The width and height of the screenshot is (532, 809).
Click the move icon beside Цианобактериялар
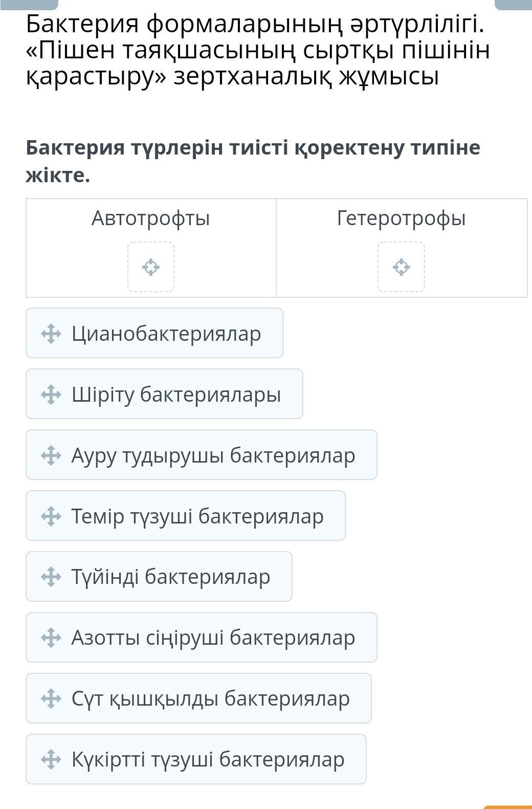tap(51, 334)
